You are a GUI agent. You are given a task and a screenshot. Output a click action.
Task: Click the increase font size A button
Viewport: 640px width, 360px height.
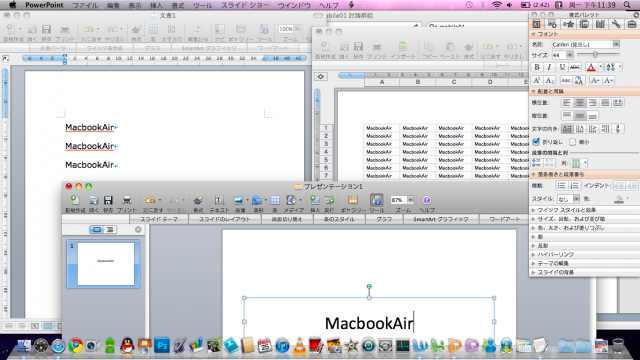click(595, 80)
